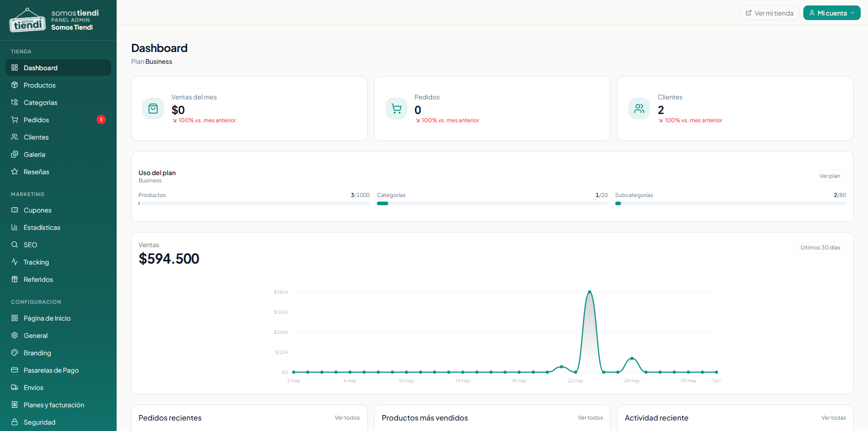The image size is (868, 431).
Task: Click the Planes y facturación receipt icon
Action: point(15,405)
